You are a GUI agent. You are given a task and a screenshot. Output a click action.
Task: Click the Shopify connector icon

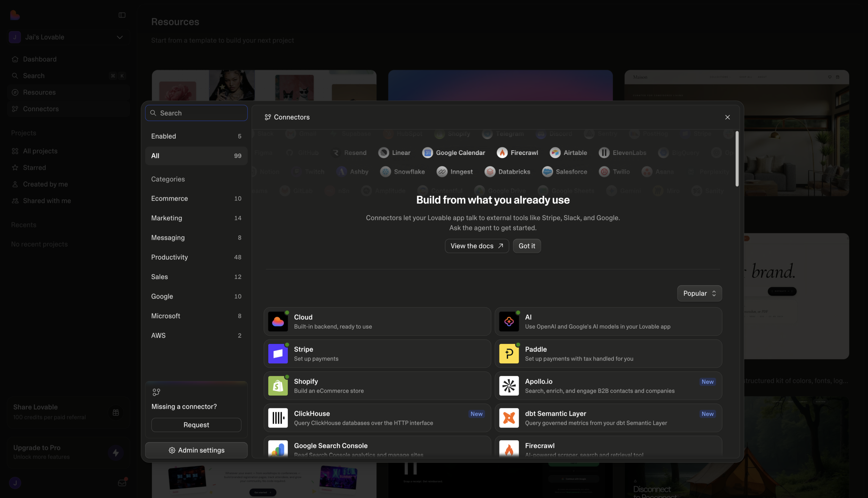point(278,386)
